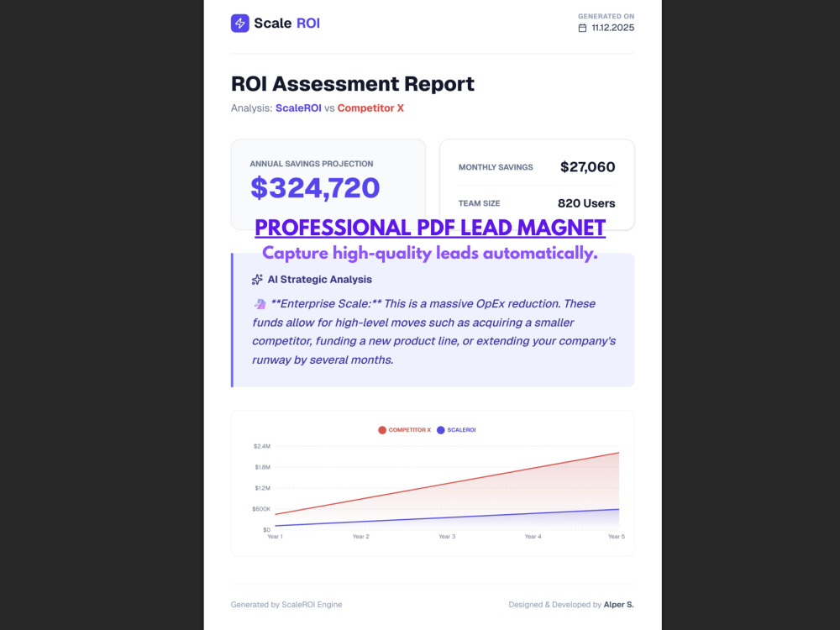Click the red Competitor X legend dot

click(x=382, y=430)
